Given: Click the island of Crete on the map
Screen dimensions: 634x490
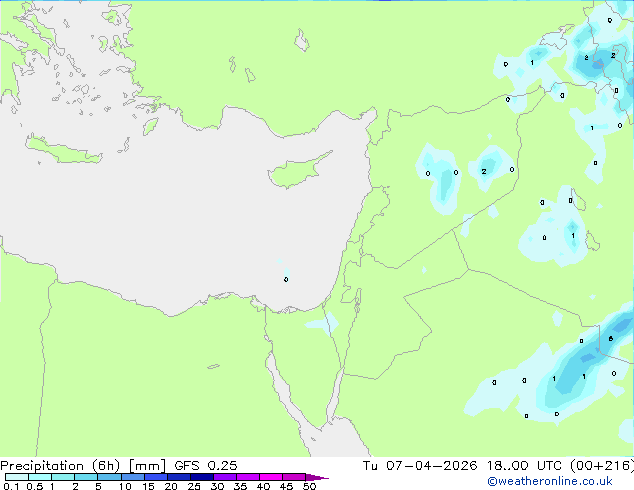Looking at the screenshot, I should [x=63, y=150].
